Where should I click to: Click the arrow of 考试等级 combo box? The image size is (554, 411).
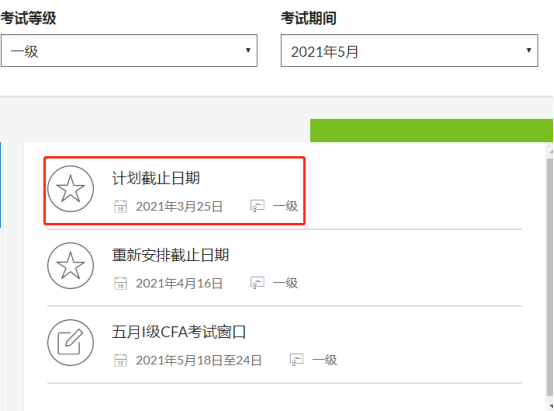coord(248,50)
